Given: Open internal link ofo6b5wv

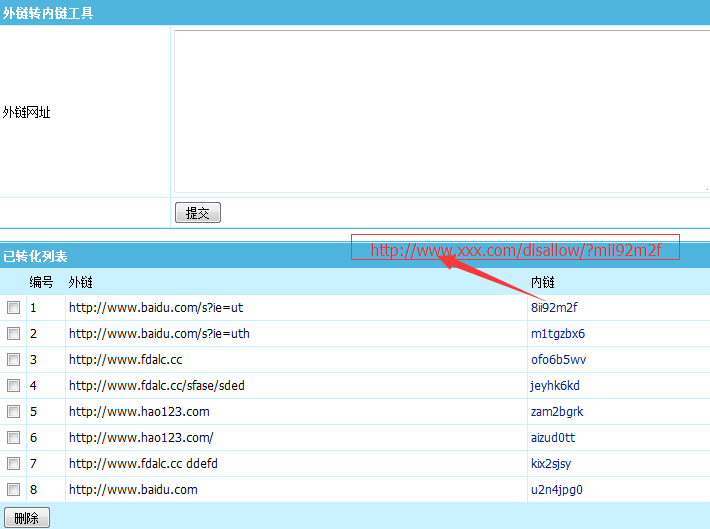Looking at the screenshot, I should (558, 360).
